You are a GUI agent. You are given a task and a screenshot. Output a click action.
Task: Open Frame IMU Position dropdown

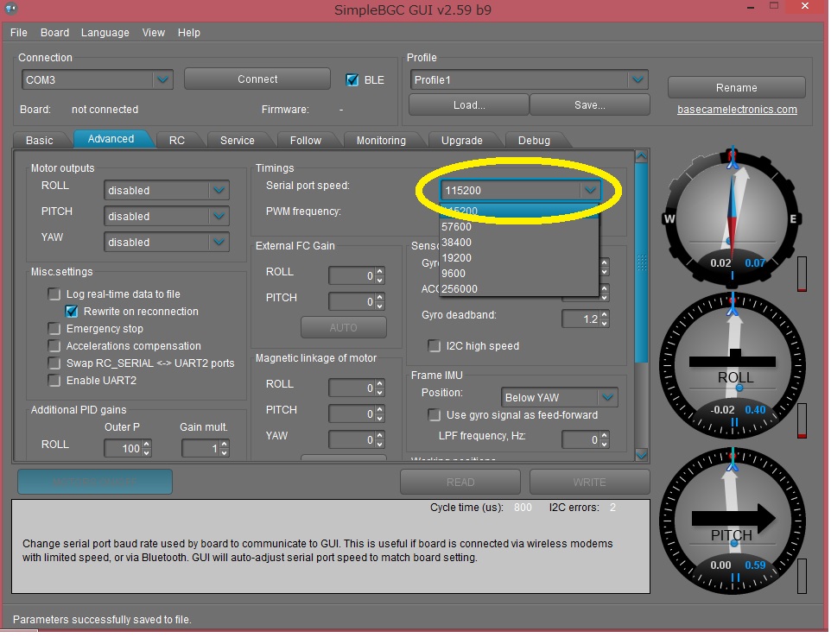coord(607,397)
